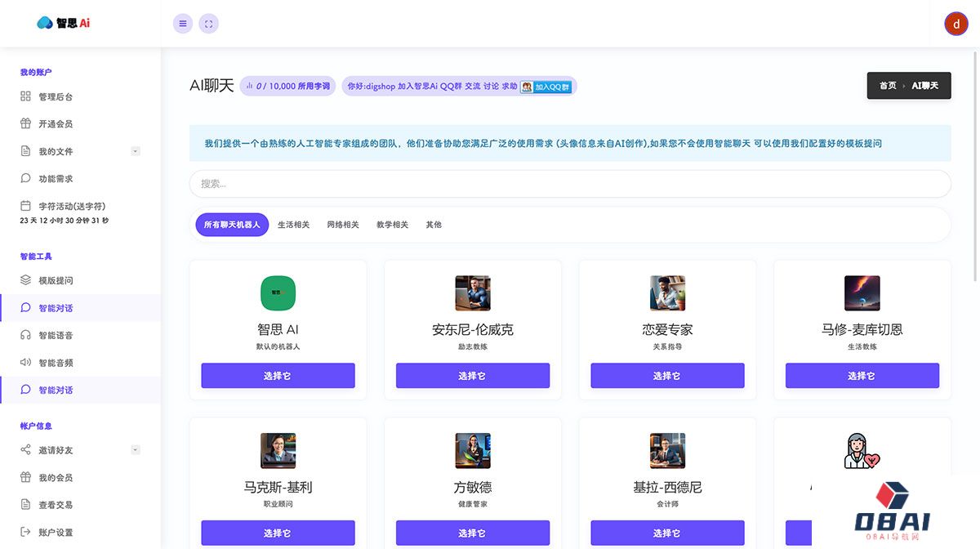This screenshot has height=549, width=980.
Task: Click the 恋爱专家 avatar image
Action: click(667, 293)
